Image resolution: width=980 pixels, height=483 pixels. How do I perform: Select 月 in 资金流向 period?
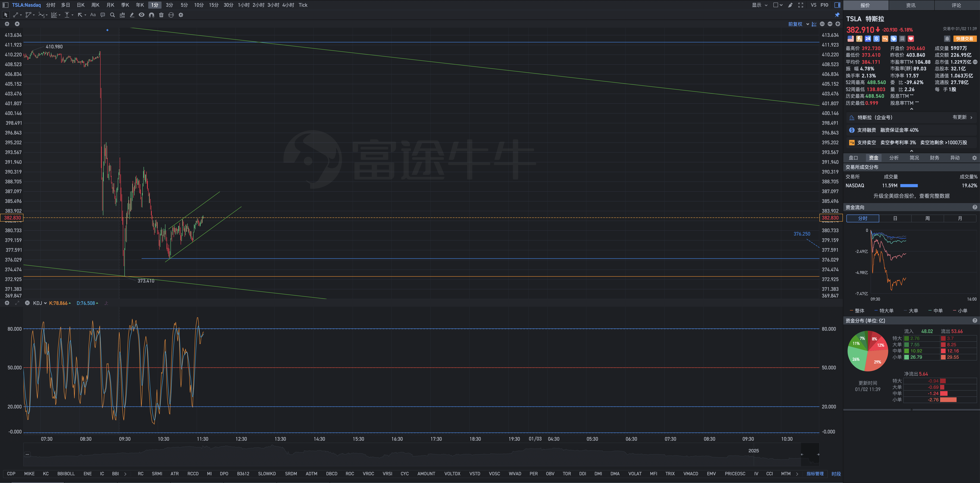point(960,218)
